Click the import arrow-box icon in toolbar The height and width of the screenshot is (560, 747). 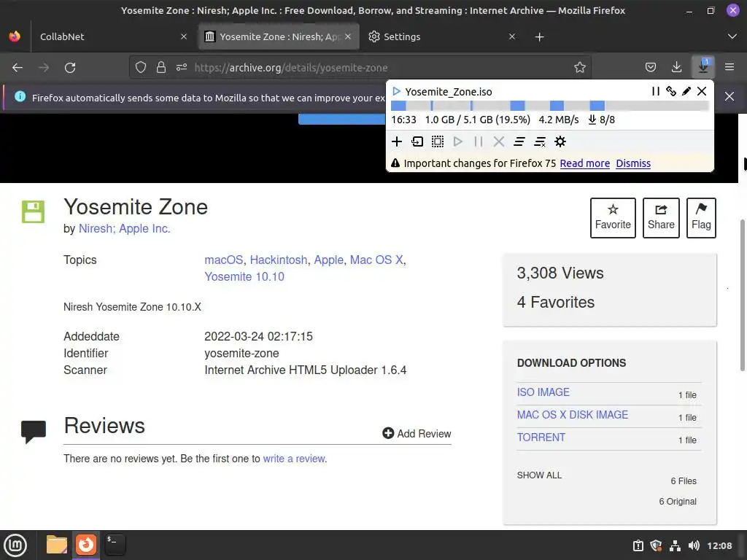(417, 141)
